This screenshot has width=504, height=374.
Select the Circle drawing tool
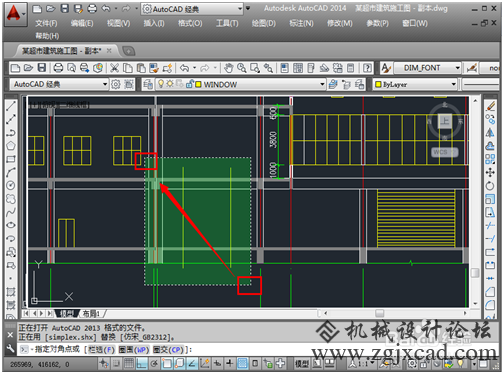(11, 185)
